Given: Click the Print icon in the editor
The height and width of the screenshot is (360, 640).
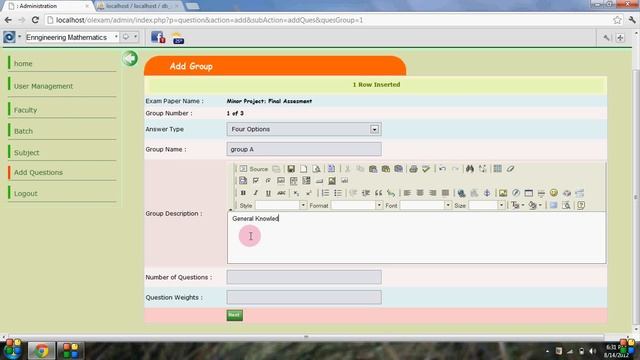Looking at the screenshot, I should pyautogui.click(x=413, y=169).
